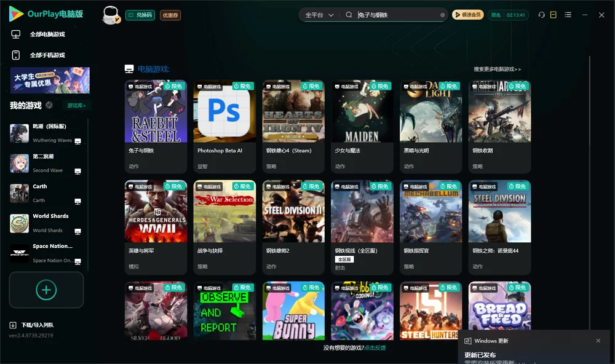Viewport: 615px width, 364px height.
Task: Open the 优惠券 coupon button
Action: [170, 15]
